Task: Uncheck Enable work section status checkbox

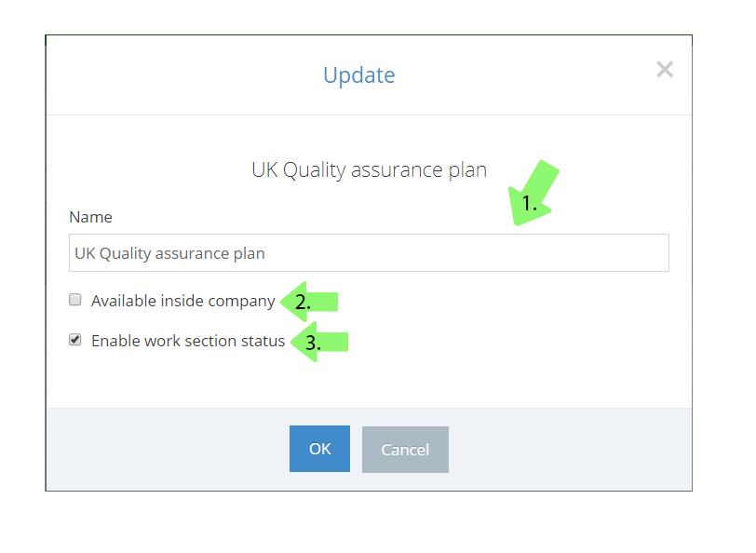Action: pos(75,340)
